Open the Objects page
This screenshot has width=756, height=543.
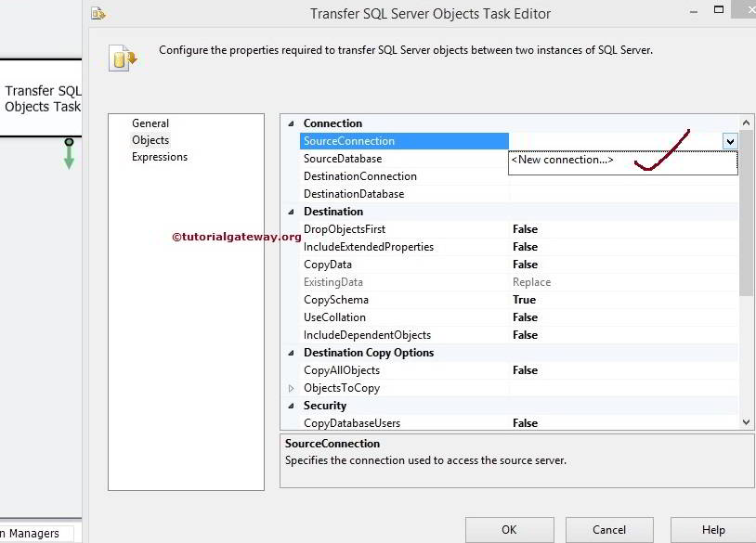[x=150, y=140]
